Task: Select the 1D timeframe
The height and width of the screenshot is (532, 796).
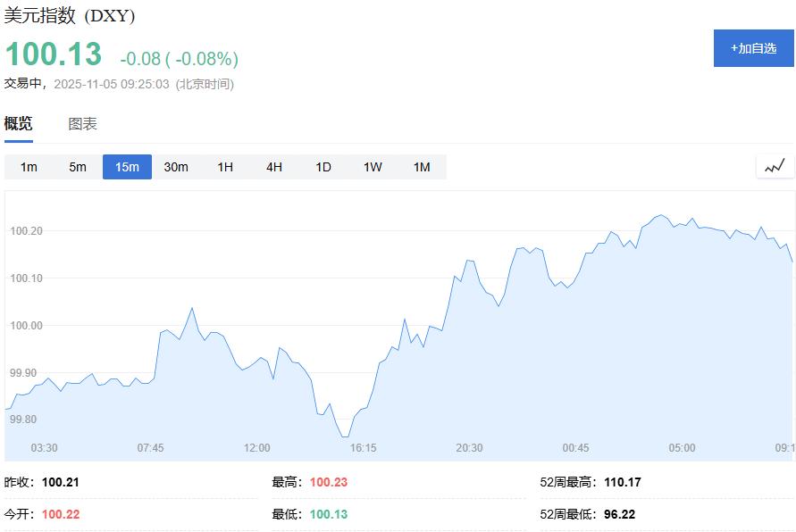Action: click(x=323, y=166)
